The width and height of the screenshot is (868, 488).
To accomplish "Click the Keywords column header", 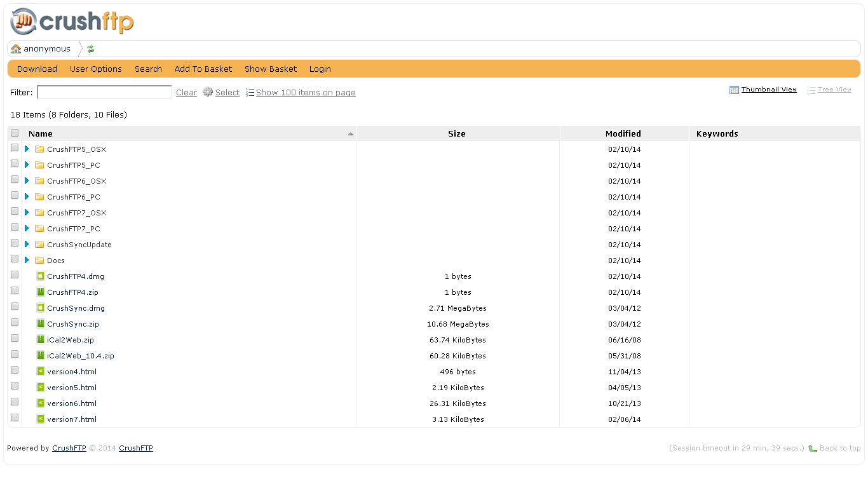I will coord(775,133).
